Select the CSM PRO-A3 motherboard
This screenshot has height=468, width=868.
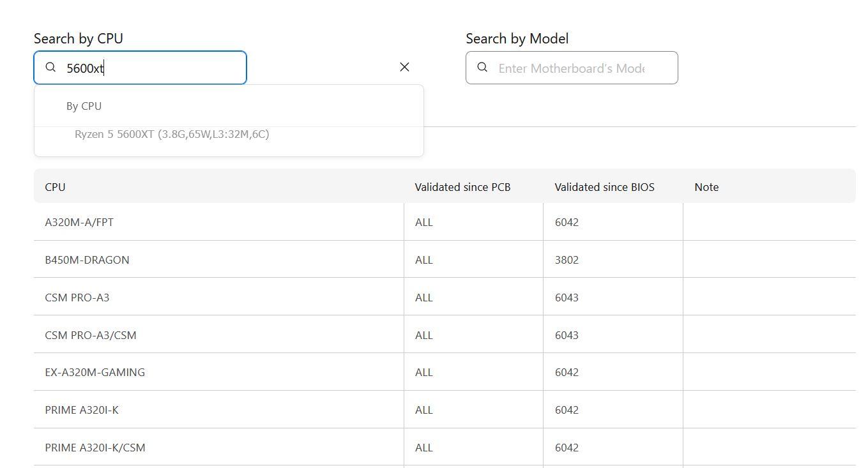pyautogui.click(x=77, y=298)
